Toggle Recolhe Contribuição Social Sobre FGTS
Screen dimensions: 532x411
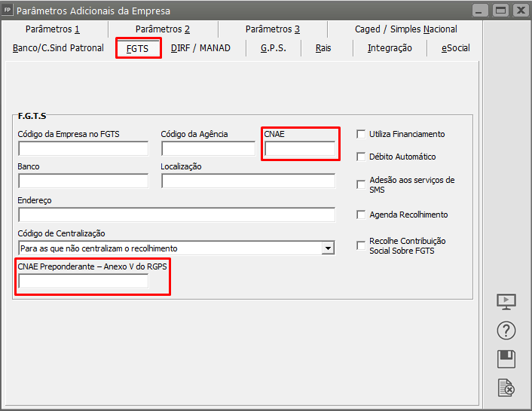[x=361, y=245]
